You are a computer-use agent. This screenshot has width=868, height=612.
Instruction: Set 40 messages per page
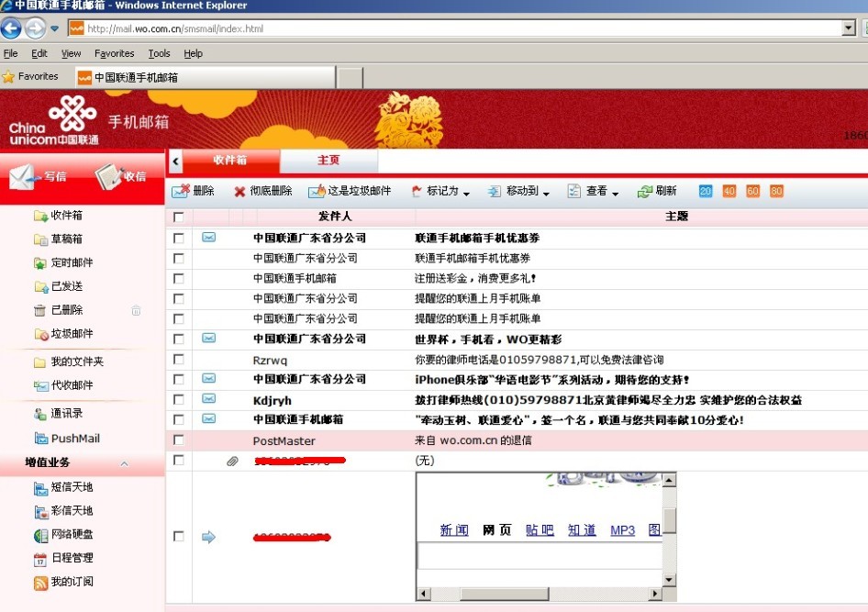click(729, 191)
